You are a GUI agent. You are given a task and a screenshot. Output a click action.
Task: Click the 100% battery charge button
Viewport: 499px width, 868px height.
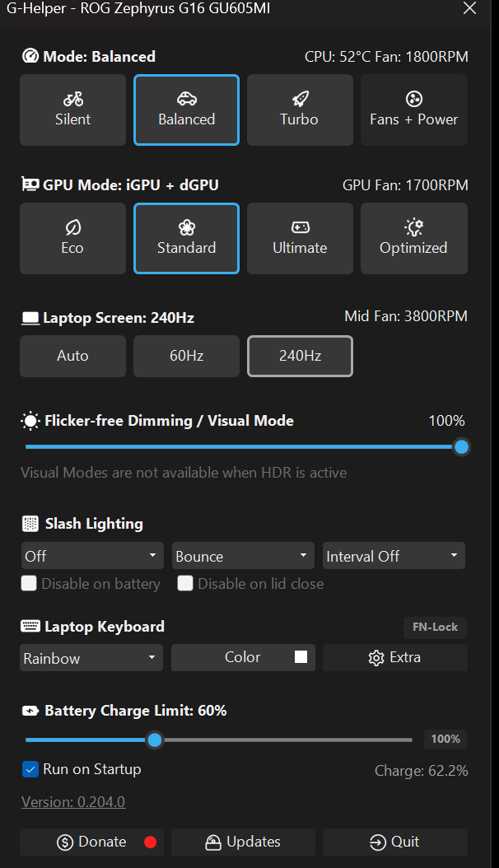tap(445, 739)
